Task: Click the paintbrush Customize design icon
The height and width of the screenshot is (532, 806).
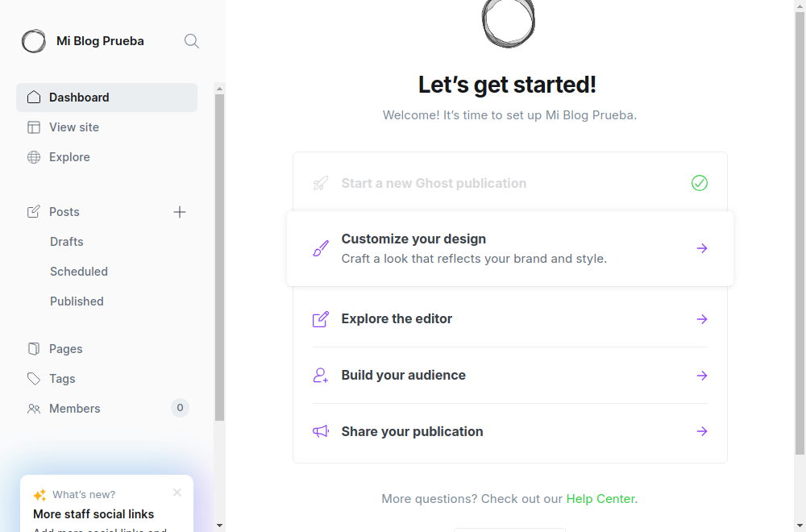Action: pyautogui.click(x=321, y=248)
